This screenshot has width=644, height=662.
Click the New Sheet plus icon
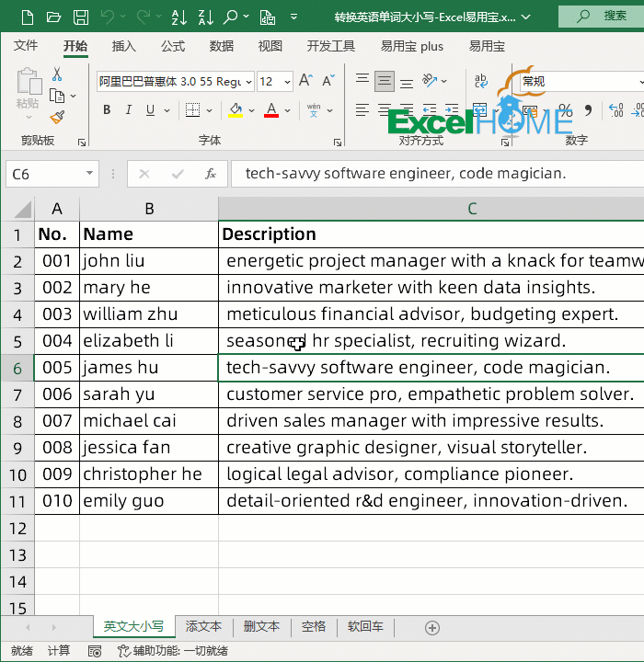[432, 628]
